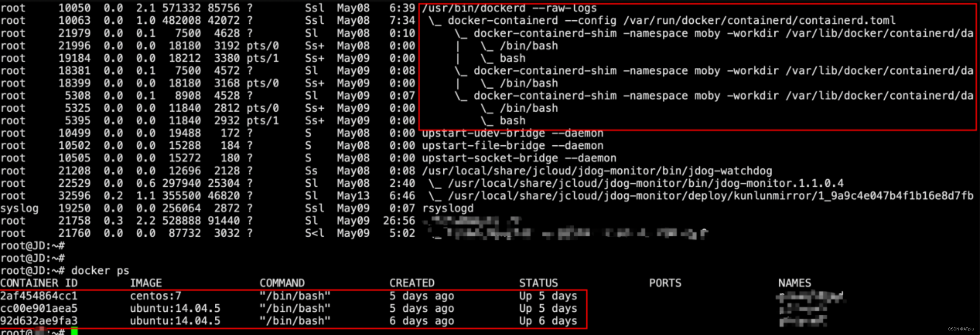
Task: Click the 26:56 CPU time value
Action: tap(399, 221)
